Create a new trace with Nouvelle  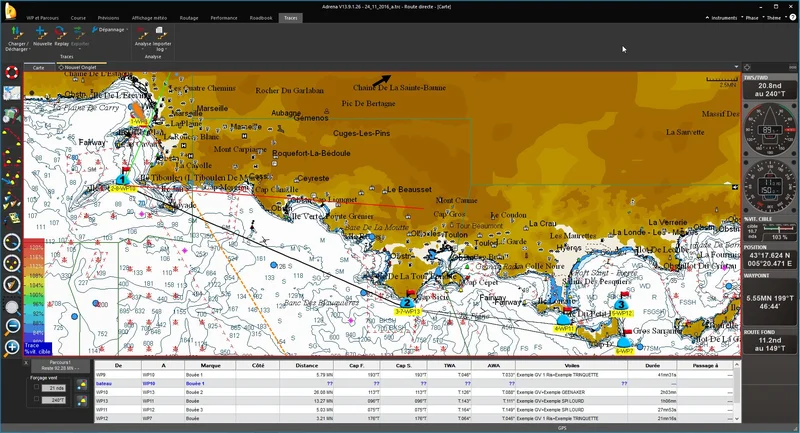click(43, 33)
